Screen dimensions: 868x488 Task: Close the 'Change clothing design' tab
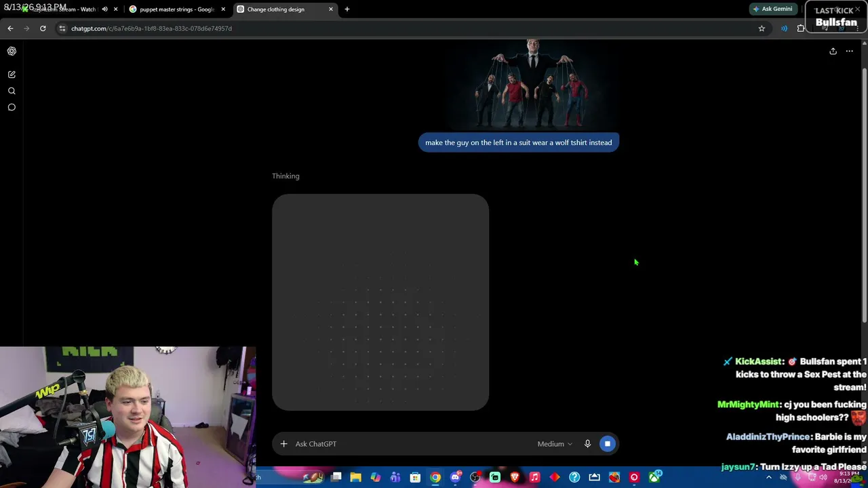[x=331, y=9]
